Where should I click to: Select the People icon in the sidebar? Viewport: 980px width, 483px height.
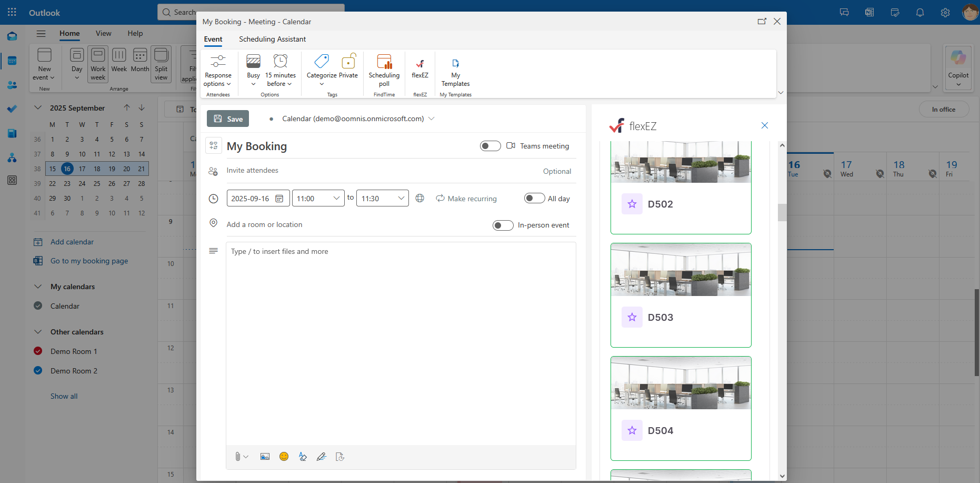(x=12, y=85)
